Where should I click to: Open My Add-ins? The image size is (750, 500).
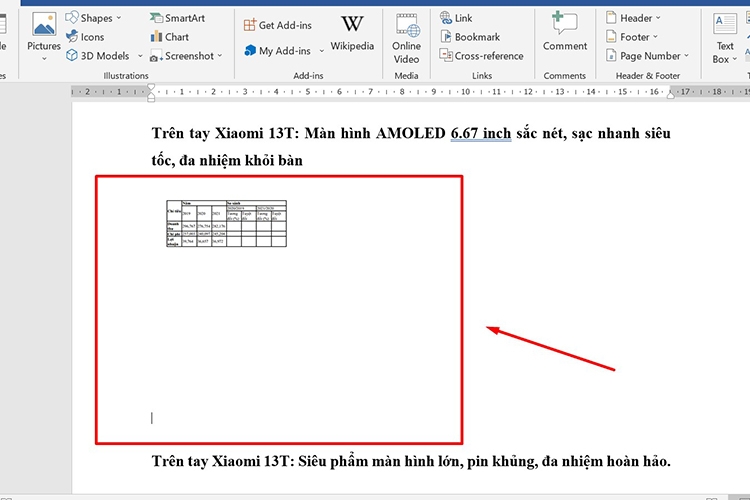[277, 51]
